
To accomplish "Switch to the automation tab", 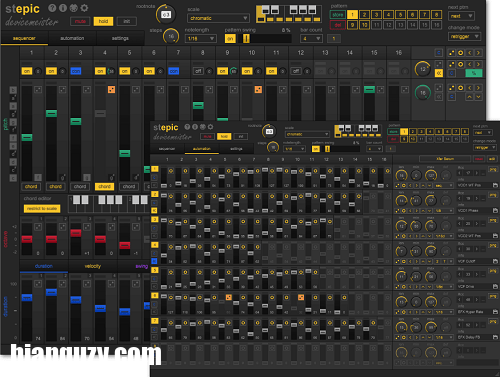I will coord(72,38).
